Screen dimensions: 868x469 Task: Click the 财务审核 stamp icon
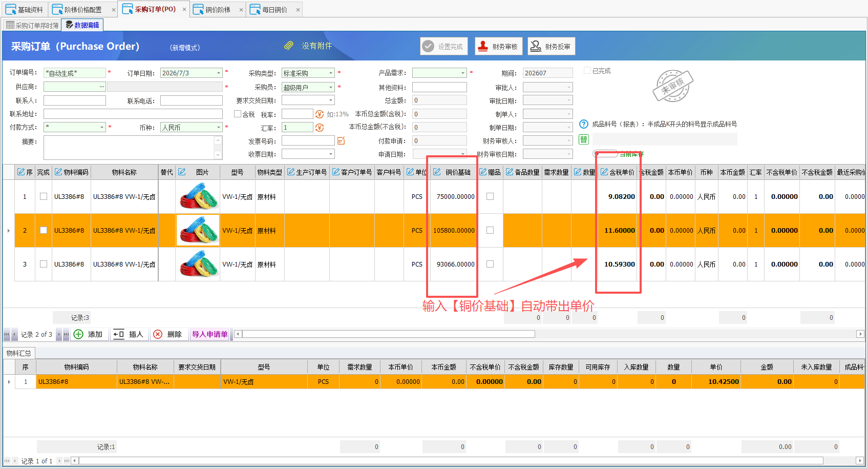pos(482,46)
